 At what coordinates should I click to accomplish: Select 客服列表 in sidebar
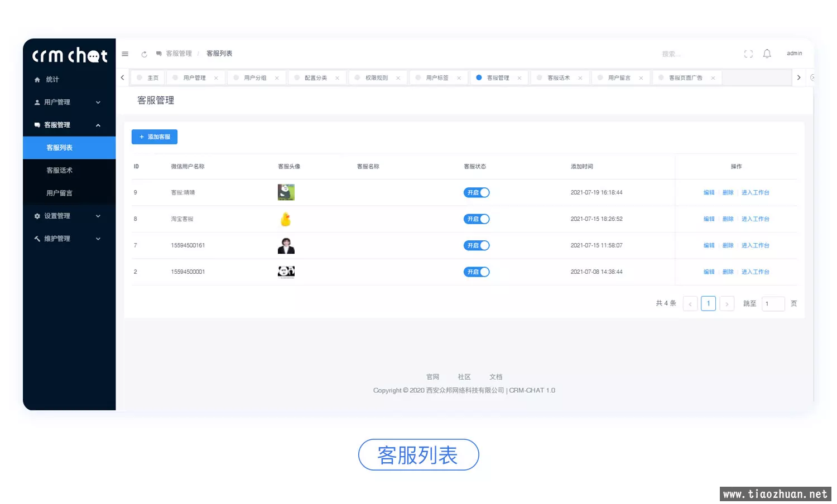pos(69,148)
